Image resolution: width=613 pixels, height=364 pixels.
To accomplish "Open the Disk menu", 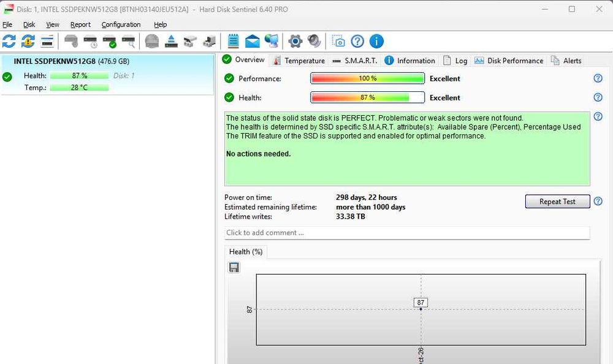I will click(x=29, y=25).
